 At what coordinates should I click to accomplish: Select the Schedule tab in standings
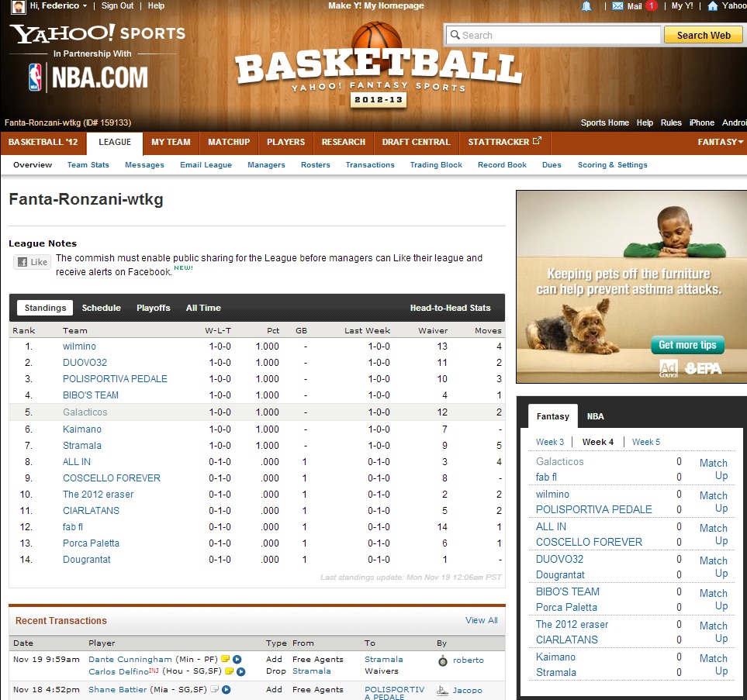point(101,308)
